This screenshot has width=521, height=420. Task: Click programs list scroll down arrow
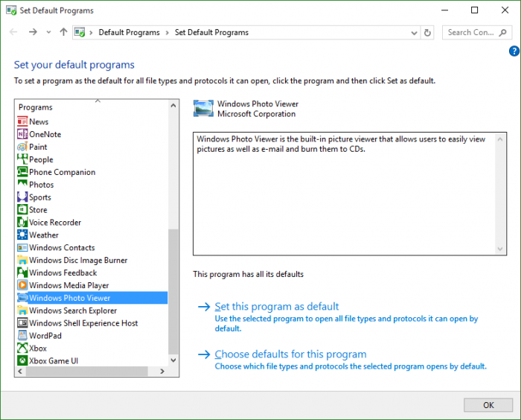click(x=173, y=360)
